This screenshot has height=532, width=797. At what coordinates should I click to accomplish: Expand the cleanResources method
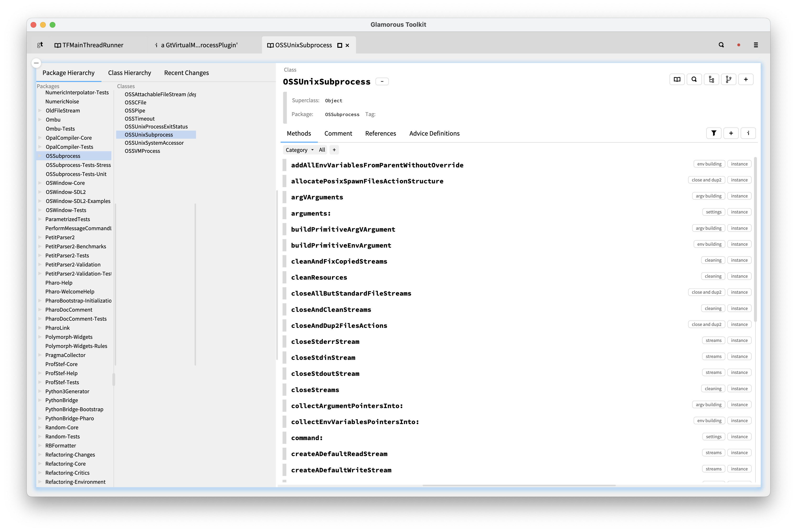point(319,277)
